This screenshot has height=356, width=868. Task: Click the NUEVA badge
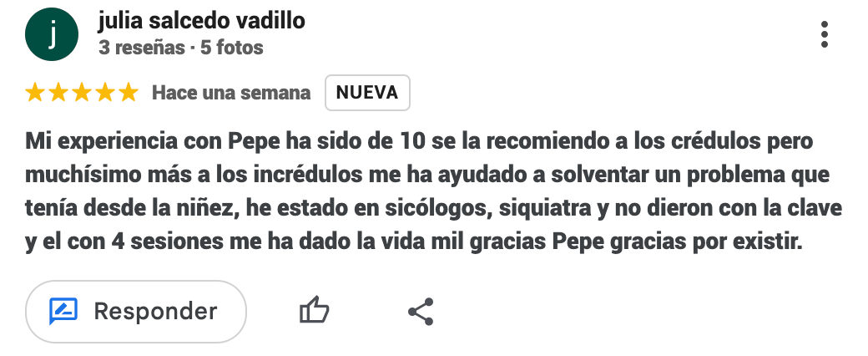[366, 93]
